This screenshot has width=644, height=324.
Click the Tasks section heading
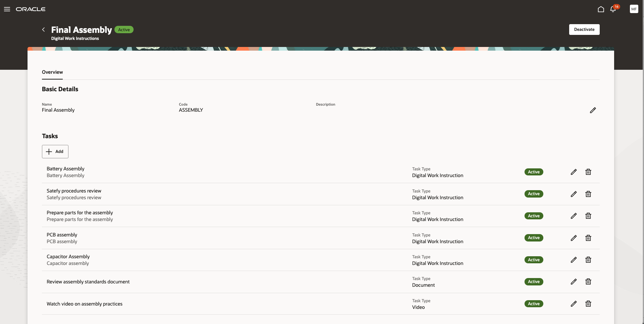click(50, 136)
